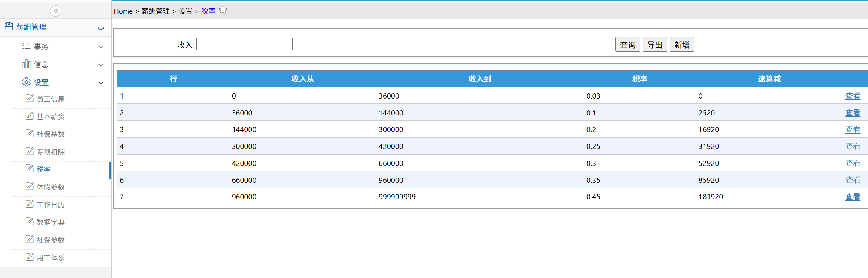Click the edit icon beside 税率
The height and width of the screenshot is (278, 868).
(29, 169)
